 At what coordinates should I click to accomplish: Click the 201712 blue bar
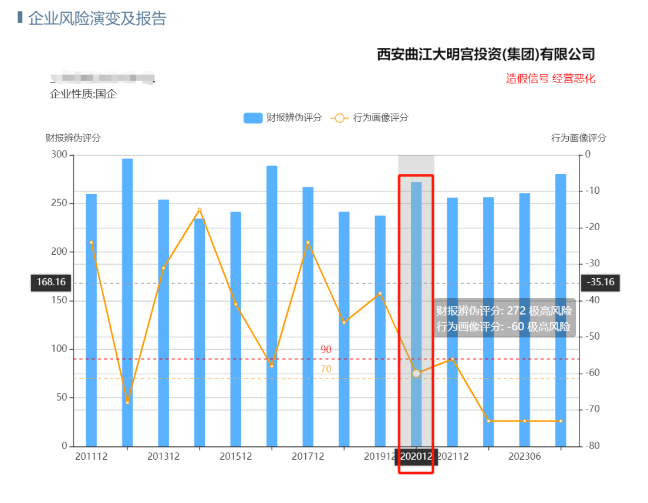click(308, 317)
